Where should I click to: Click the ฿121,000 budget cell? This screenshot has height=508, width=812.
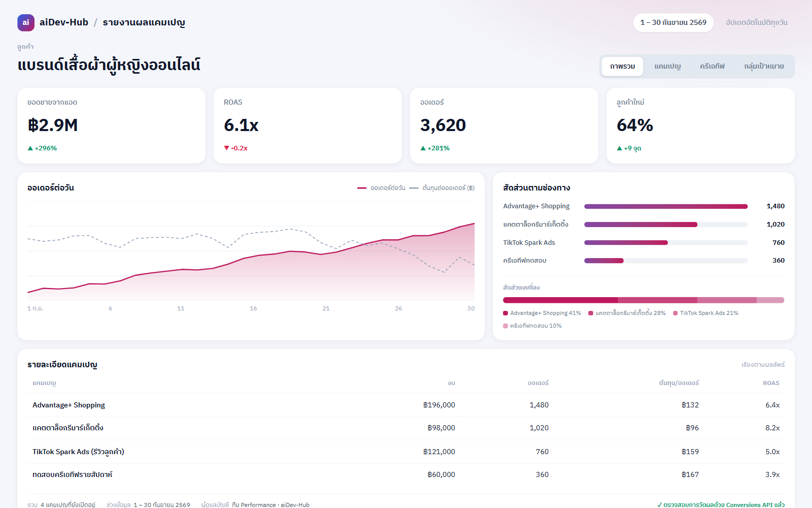(439, 452)
